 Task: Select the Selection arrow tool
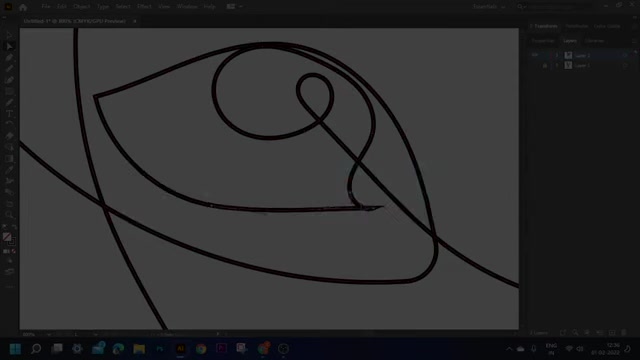point(9,47)
